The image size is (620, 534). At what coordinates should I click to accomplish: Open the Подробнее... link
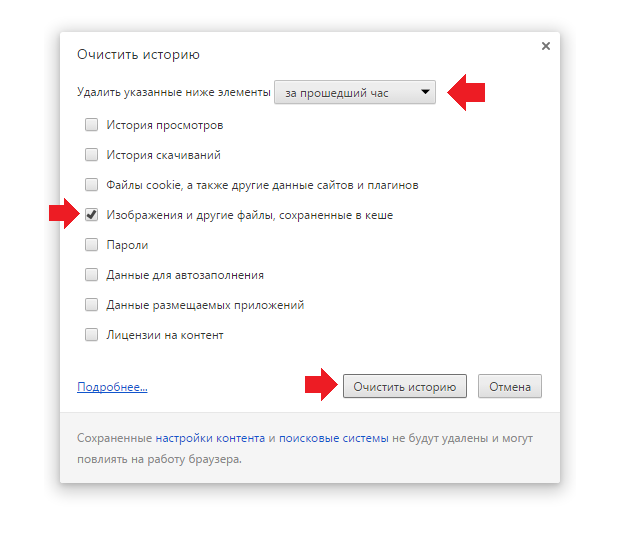pos(112,387)
